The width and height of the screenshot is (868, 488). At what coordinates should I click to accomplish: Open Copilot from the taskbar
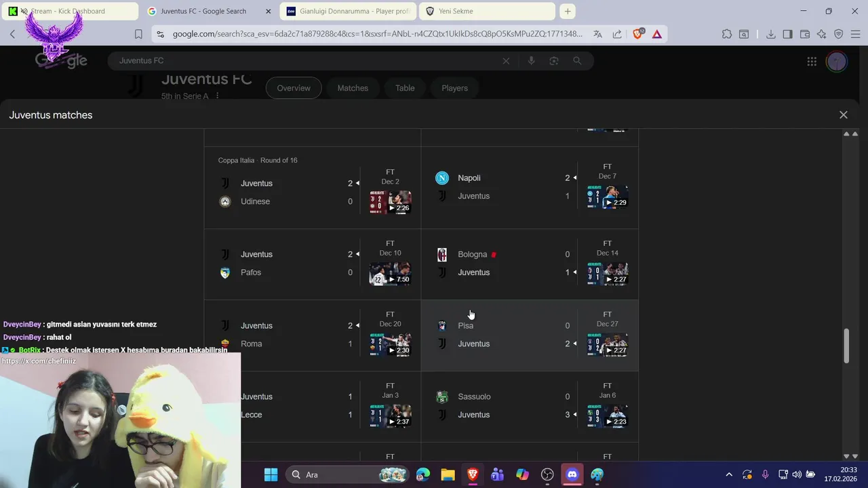point(522,474)
